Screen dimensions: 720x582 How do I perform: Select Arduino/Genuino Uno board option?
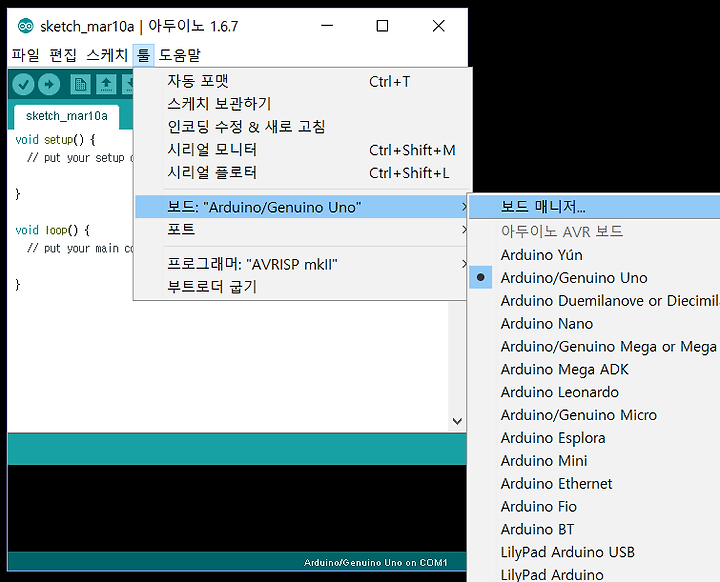595,278
